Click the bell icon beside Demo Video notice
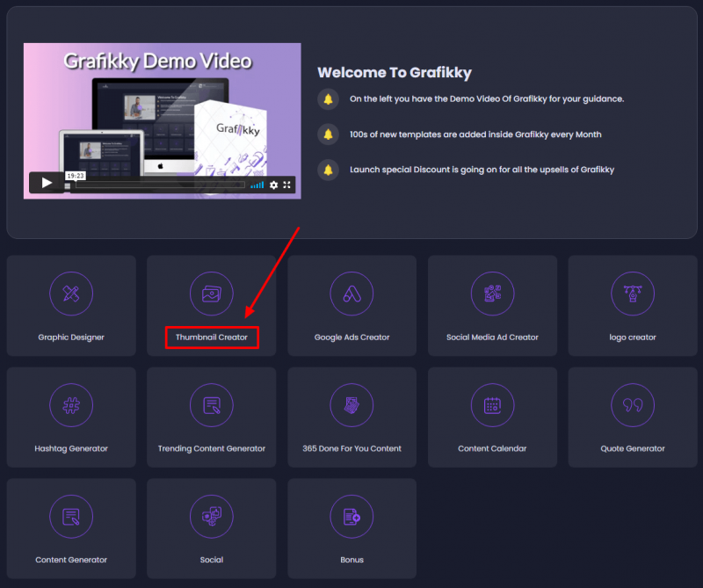Image resolution: width=703 pixels, height=588 pixels. [328, 99]
